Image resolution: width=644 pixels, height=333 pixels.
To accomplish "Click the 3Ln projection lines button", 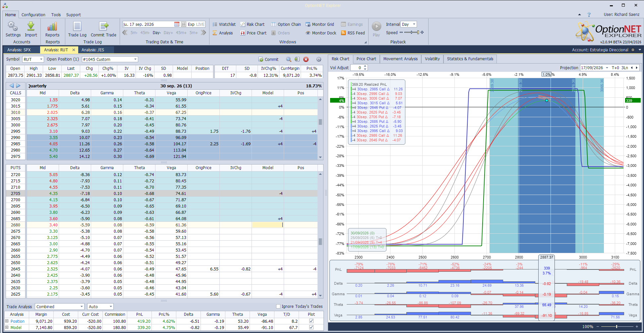I will click(624, 68).
